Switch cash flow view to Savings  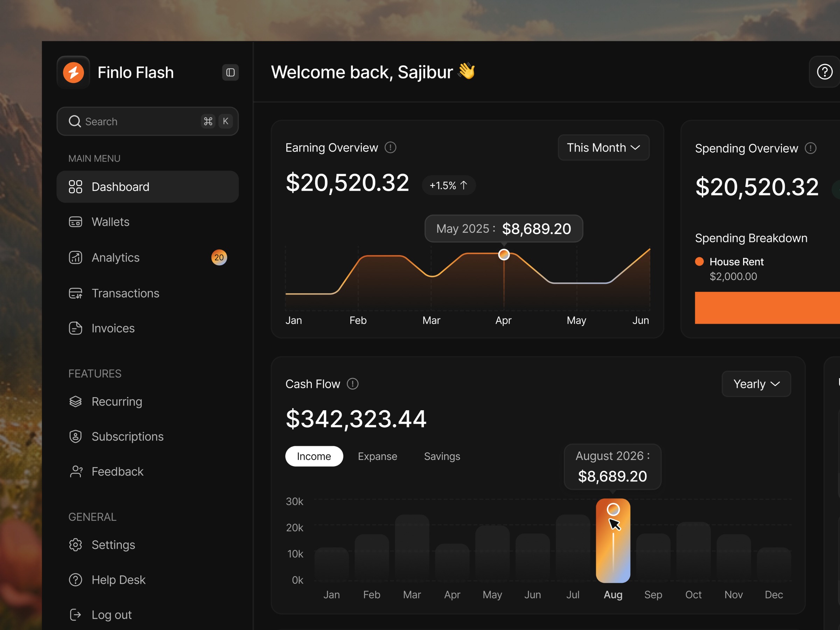[442, 456]
